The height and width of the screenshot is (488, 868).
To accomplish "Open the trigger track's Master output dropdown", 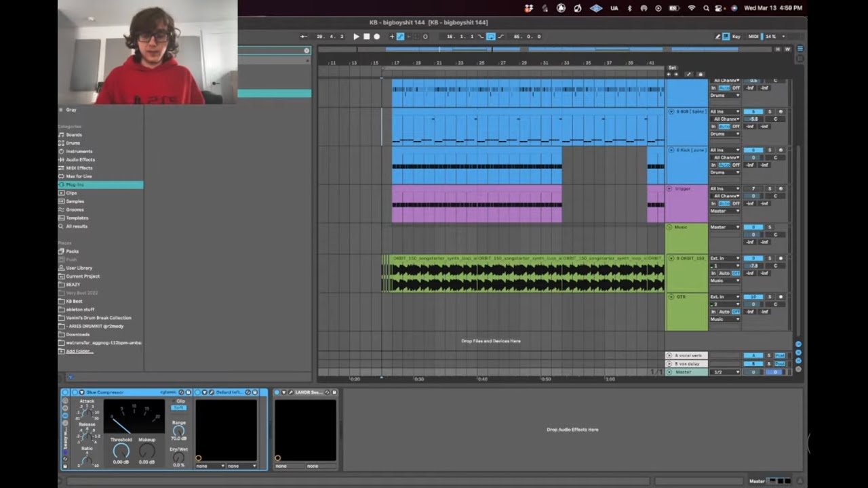I will coord(725,211).
